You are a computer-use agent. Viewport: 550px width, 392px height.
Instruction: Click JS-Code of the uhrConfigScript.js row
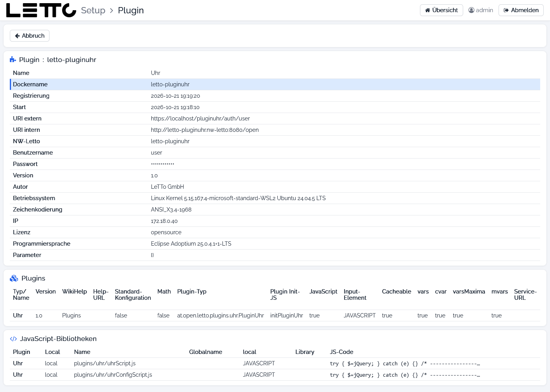(x=405, y=375)
